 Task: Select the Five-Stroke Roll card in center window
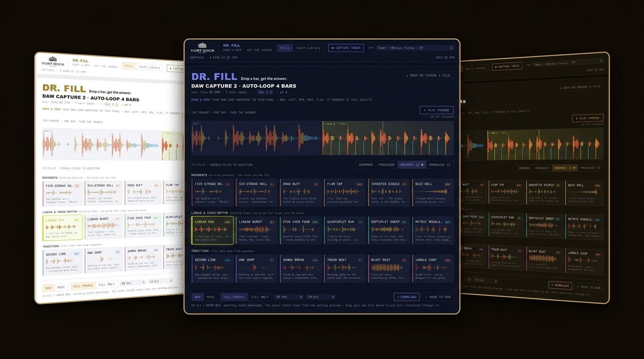[x=213, y=193]
